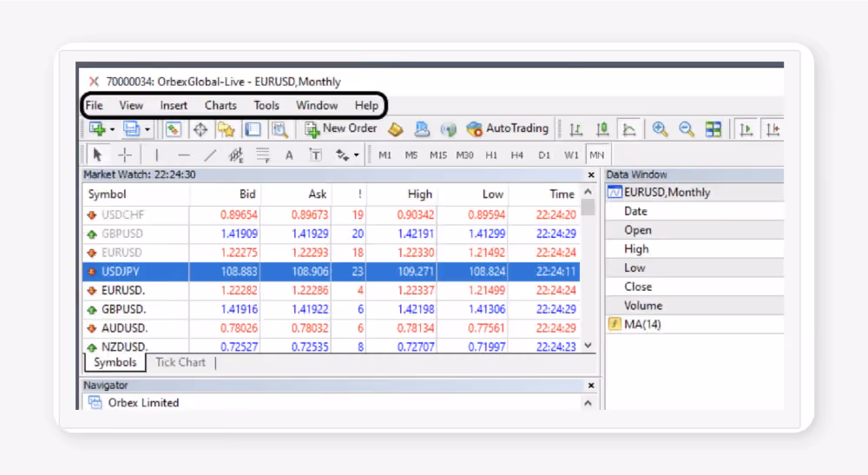Open the Help menu
The height and width of the screenshot is (475, 868).
pos(366,105)
